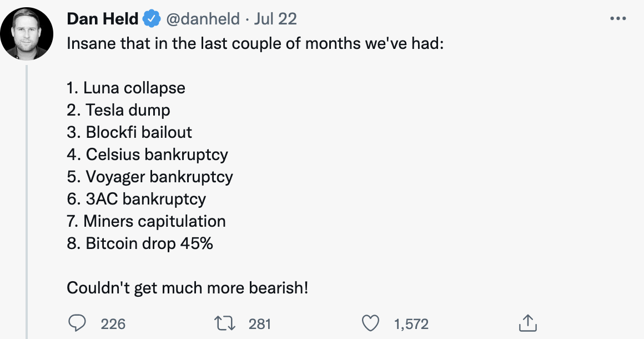
Task: Click the 'Celsius bankruptcy' list line
Action: click(x=148, y=154)
